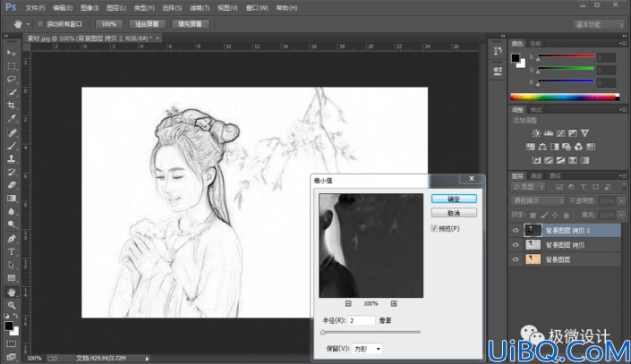Hide the 背景图层 layer

516,259
